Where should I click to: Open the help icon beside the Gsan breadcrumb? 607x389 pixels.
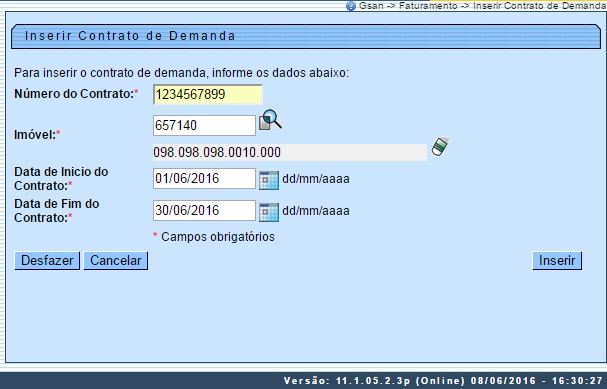tap(351, 6)
